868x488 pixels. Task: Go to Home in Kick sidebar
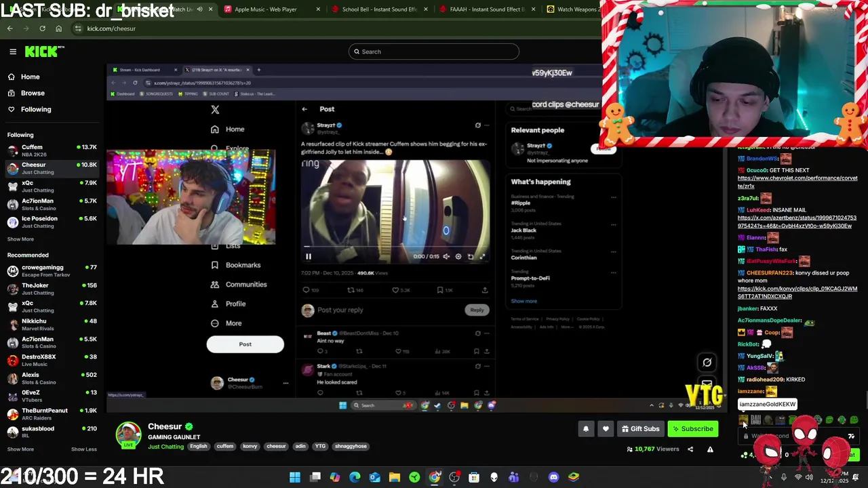tap(30, 77)
